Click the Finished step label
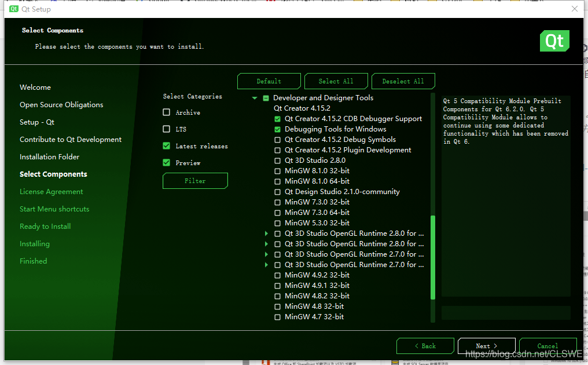The height and width of the screenshot is (365, 588). click(x=34, y=261)
